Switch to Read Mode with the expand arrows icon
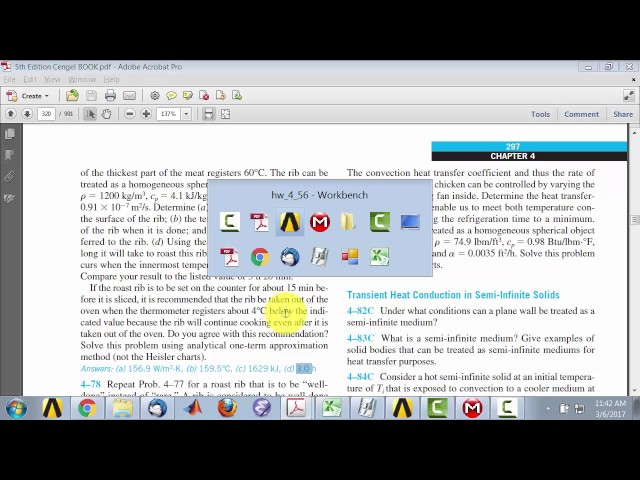 point(629,96)
